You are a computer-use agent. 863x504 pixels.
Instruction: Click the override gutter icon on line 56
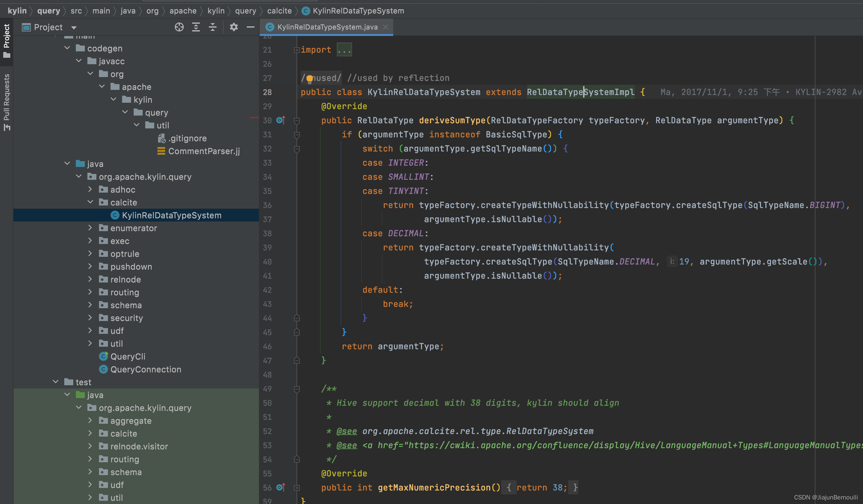coord(280,487)
